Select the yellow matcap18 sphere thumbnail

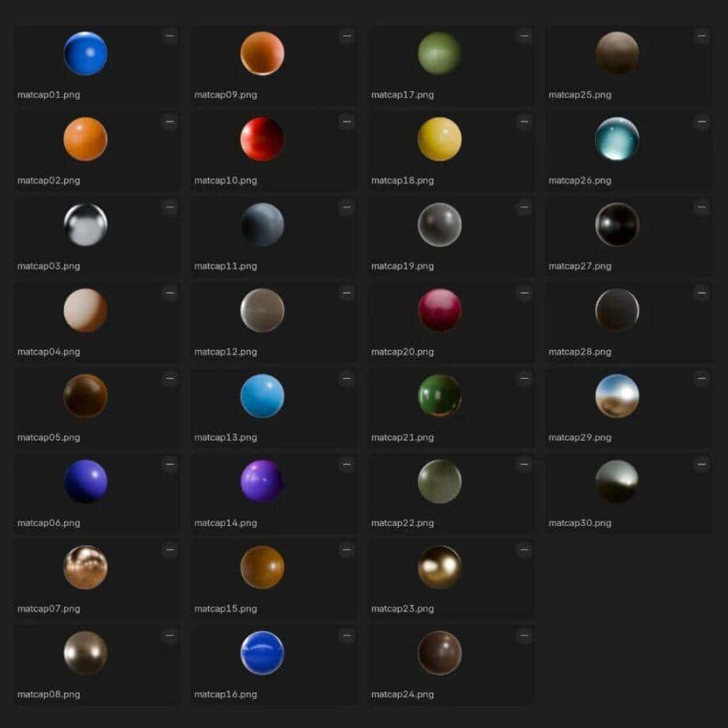pyautogui.click(x=440, y=138)
